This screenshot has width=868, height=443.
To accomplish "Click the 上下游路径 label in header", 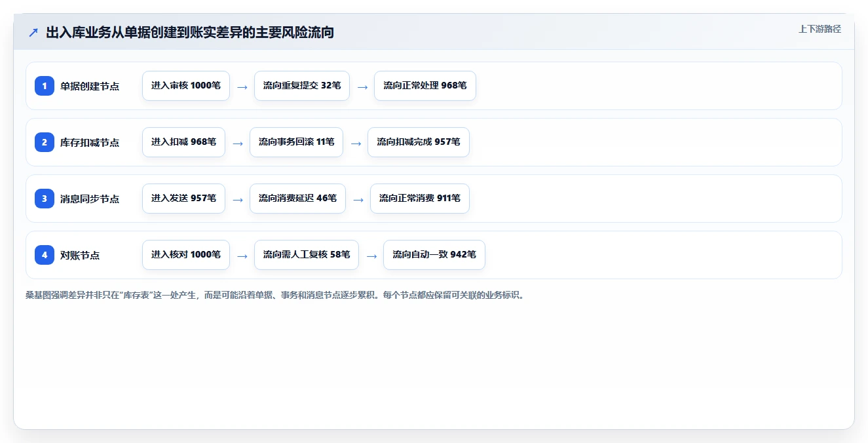I will (x=820, y=29).
